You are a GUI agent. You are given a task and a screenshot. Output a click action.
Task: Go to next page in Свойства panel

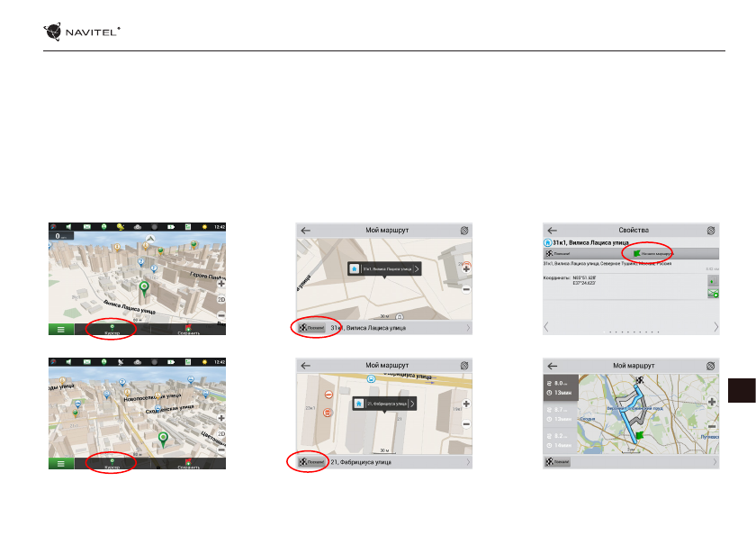(715, 327)
